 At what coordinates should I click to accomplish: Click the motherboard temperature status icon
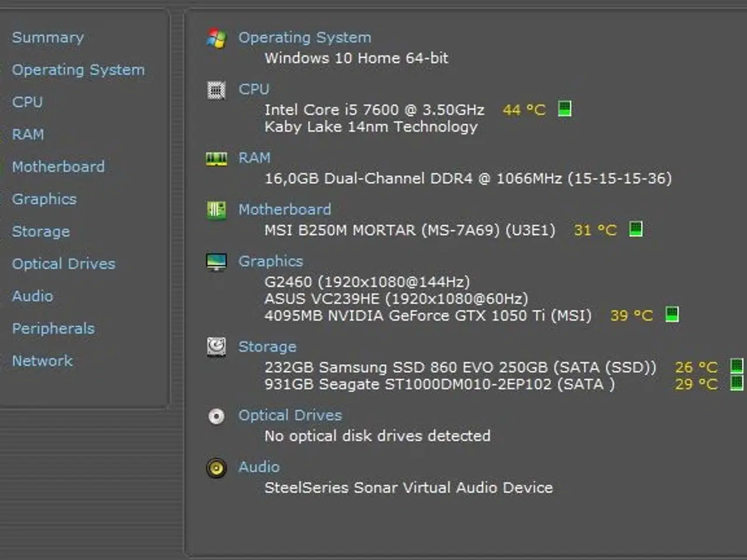tap(636, 229)
